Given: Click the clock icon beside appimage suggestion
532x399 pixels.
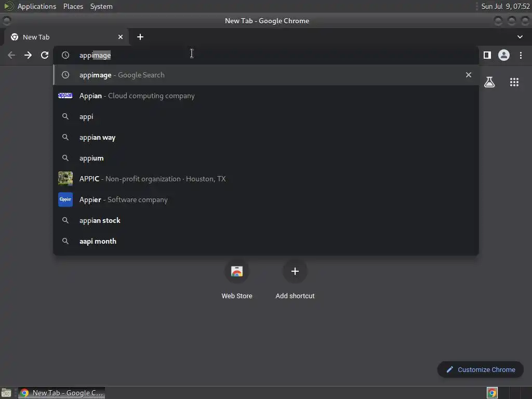Looking at the screenshot, I should pyautogui.click(x=65, y=75).
